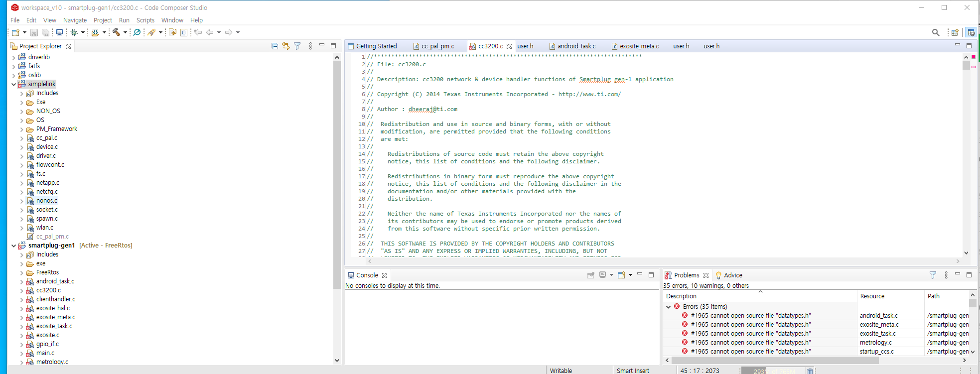Click the Flash/load program toolbar icon

pyautogui.click(x=95, y=32)
